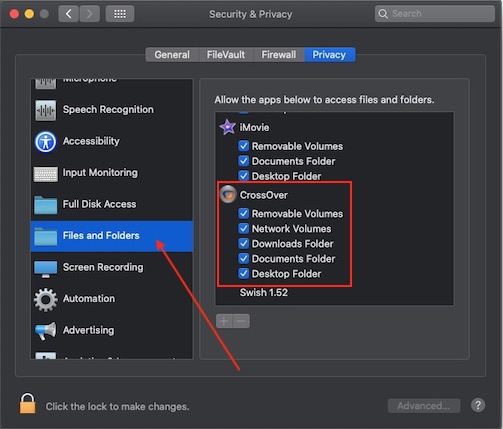
Task: Click the lock icon to make changes
Action: pyautogui.click(x=27, y=403)
